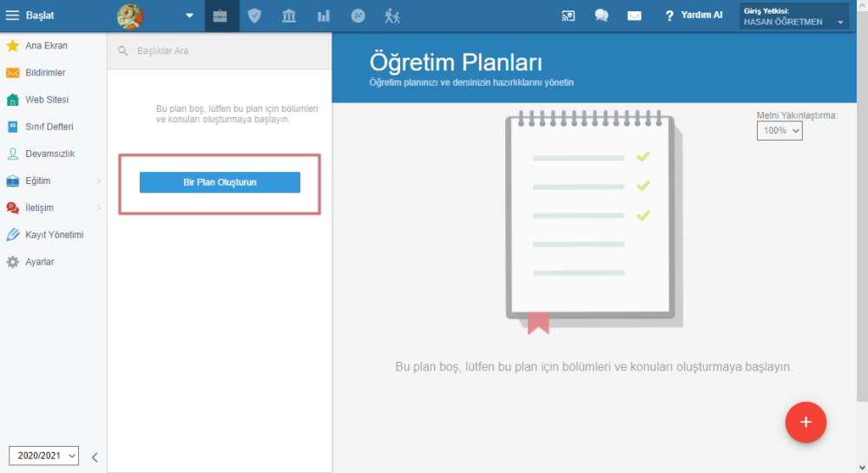Click the Öğretim Planları heading
The width and height of the screenshot is (868, 473).
point(456,62)
